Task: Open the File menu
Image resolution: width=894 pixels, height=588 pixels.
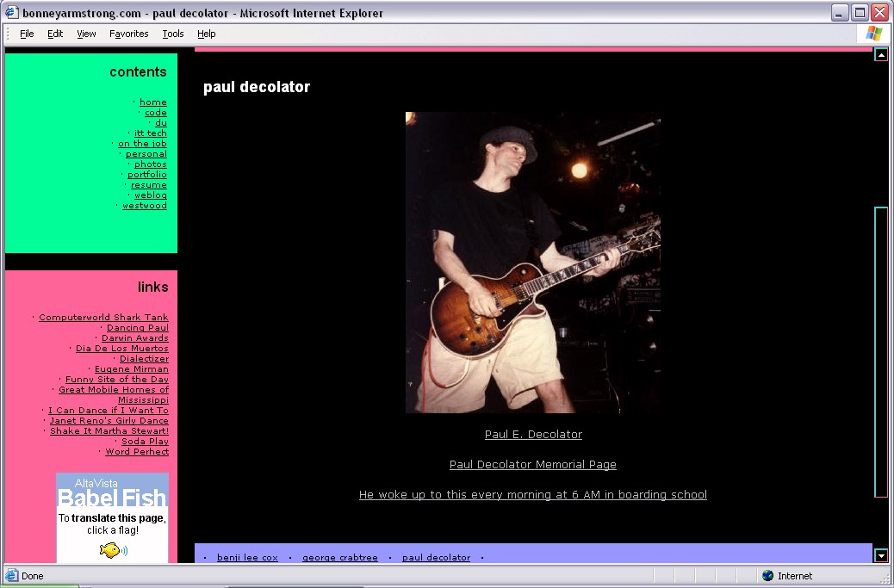Action: [x=27, y=34]
